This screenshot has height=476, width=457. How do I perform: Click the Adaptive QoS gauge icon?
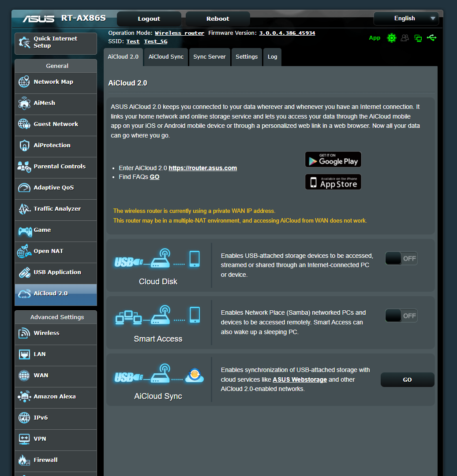[x=24, y=188]
